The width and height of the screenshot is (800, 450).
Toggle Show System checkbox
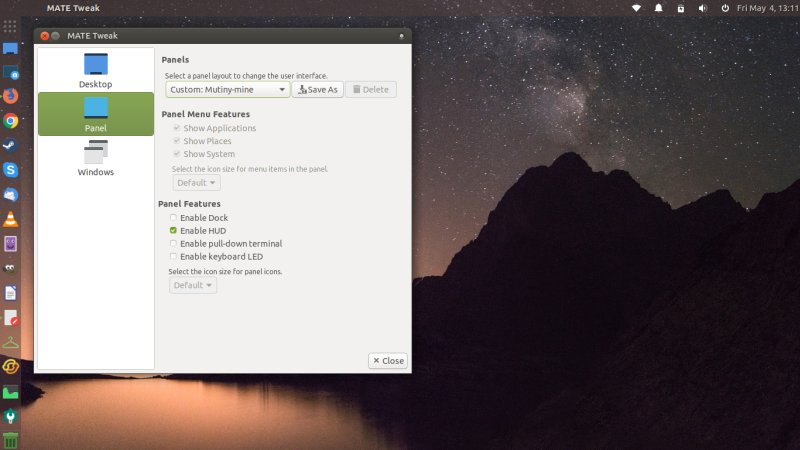(177, 154)
